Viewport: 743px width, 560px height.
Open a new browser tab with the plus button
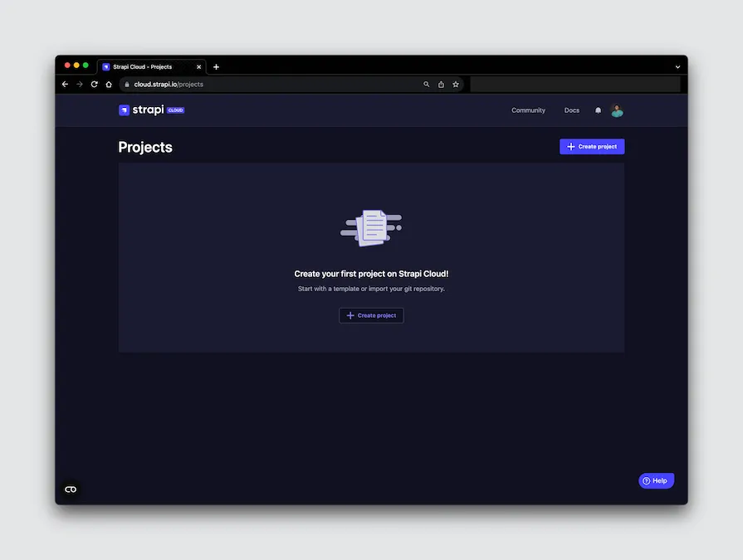coord(216,66)
